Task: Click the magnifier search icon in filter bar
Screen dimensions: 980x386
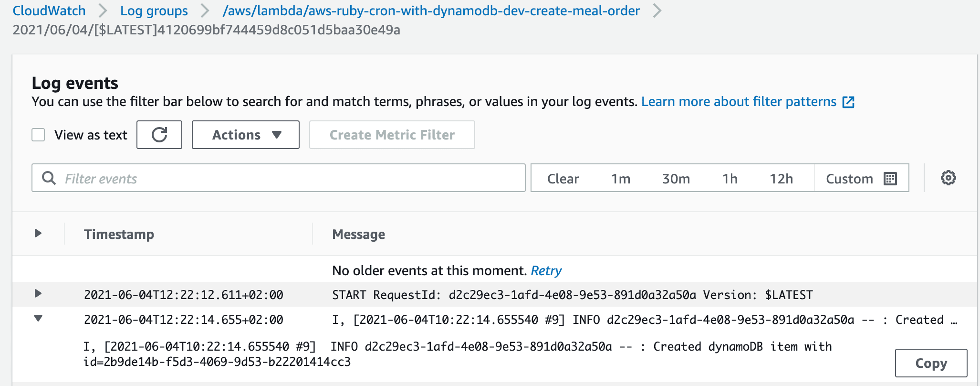Action: pos(49,178)
